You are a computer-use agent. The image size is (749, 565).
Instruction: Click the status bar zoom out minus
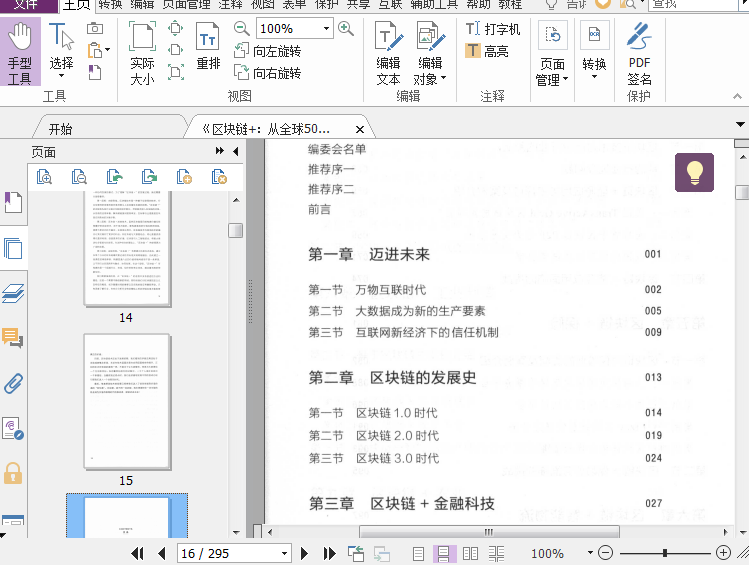[606, 553]
